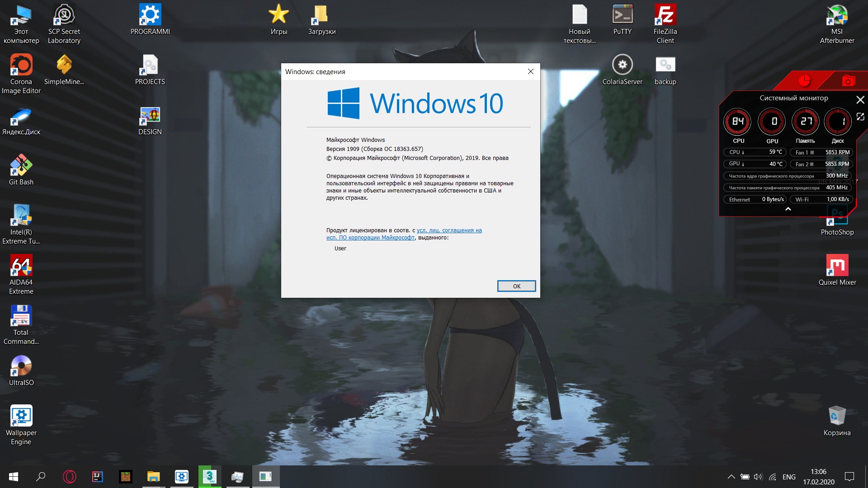Open MSI Afterburner shortcut
This screenshot has height=488, width=868.
[837, 23]
